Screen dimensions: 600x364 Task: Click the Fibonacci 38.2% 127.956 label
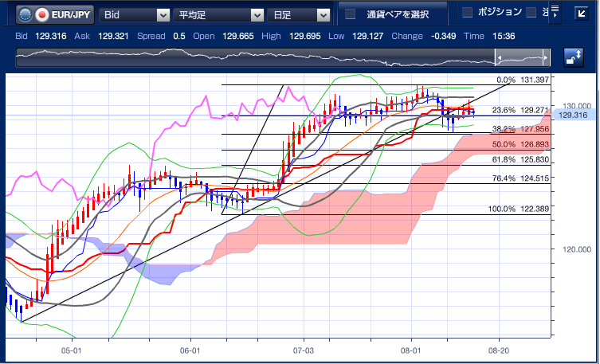520,129
